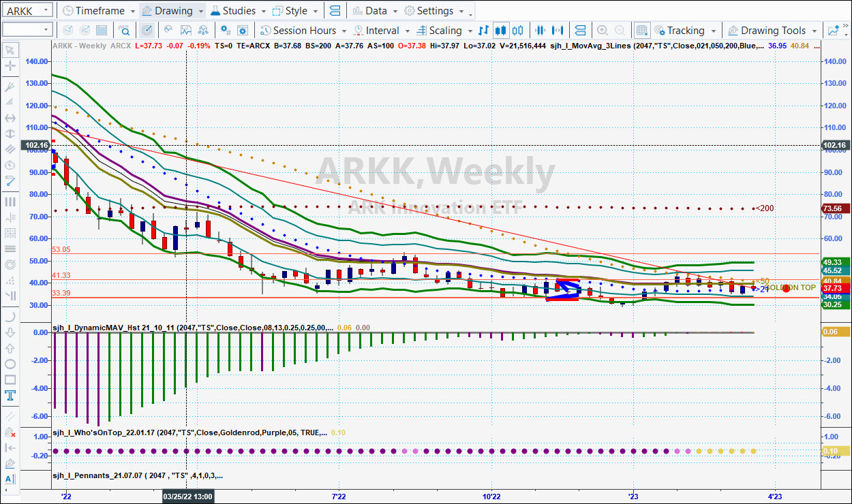Image resolution: width=852 pixels, height=504 pixels.
Task: Select the ellipse drawing tool
Action: pos(10,364)
